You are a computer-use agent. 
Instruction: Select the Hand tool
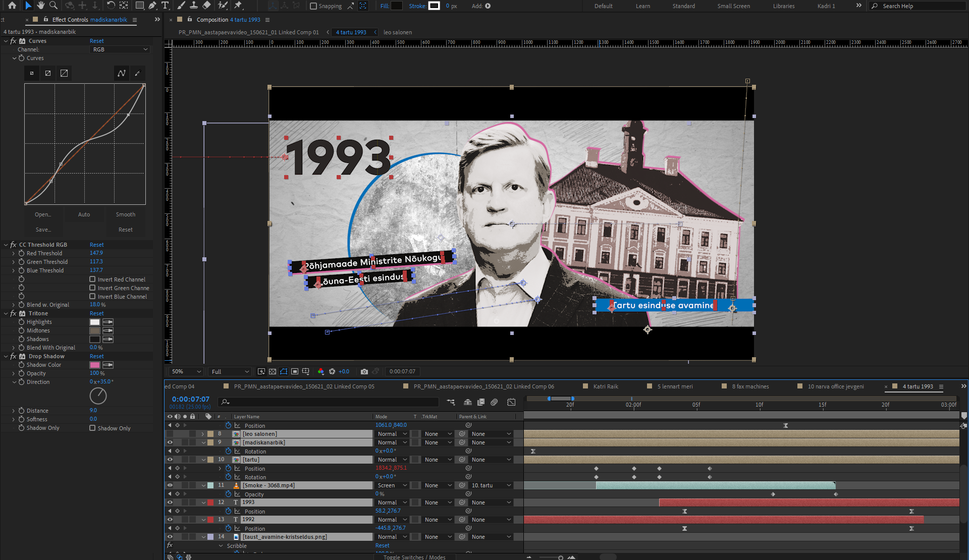tap(40, 6)
